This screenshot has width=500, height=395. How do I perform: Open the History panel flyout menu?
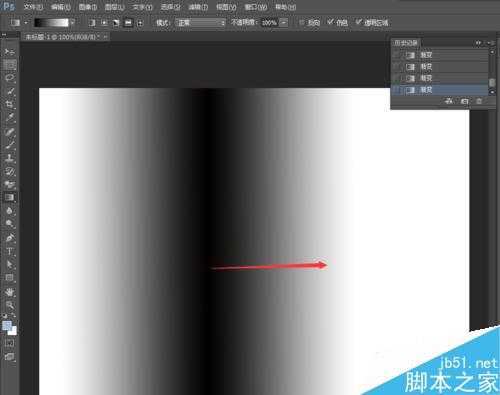490,43
